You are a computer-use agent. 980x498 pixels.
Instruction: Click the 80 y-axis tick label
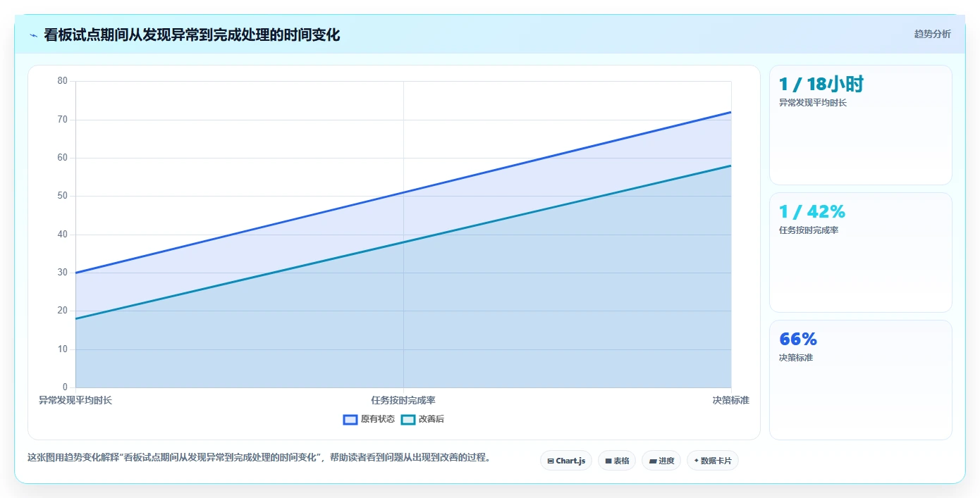63,81
